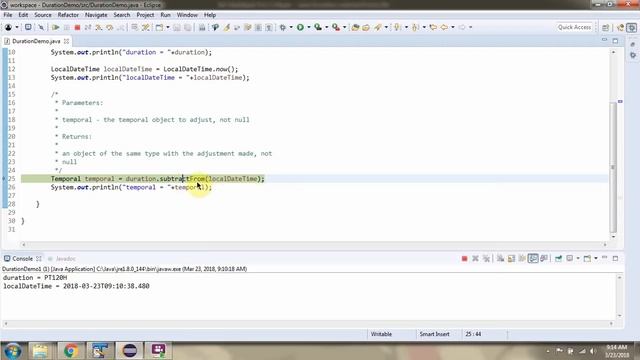This screenshot has width=640, height=360.
Task: Open the Refactor menu
Action: [x=68, y=15]
